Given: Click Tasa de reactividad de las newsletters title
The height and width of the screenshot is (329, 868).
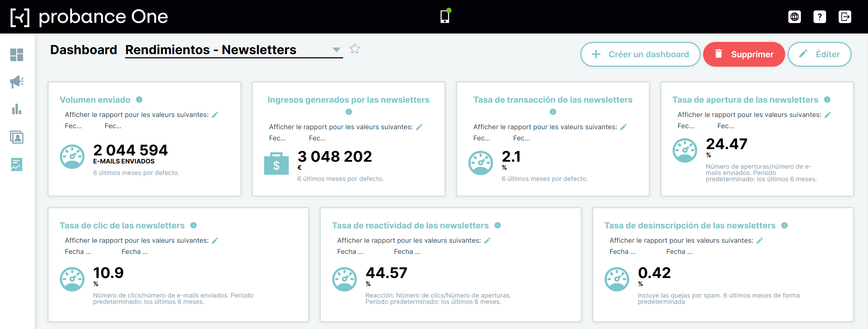Looking at the screenshot, I should tap(410, 226).
